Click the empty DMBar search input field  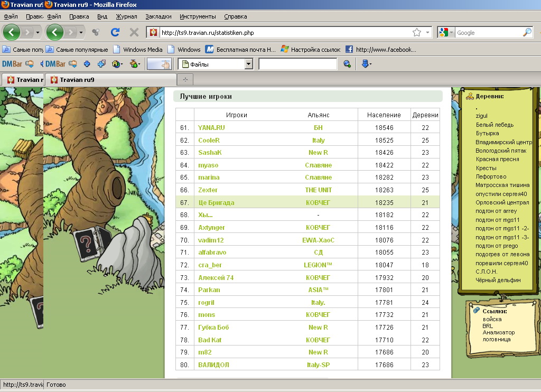[x=298, y=64]
